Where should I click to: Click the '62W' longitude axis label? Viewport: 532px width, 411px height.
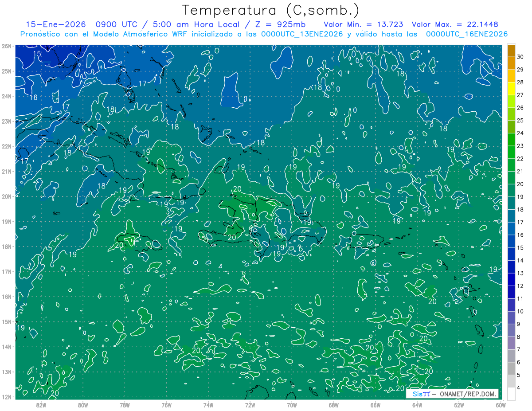pyautogui.click(x=459, y=405)
